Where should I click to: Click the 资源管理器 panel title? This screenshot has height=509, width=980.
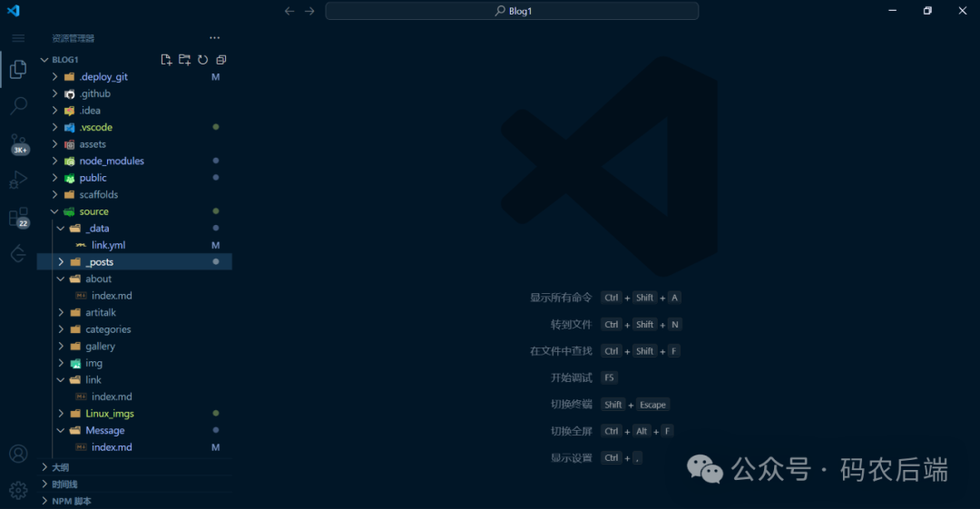(x=73, y=38)
